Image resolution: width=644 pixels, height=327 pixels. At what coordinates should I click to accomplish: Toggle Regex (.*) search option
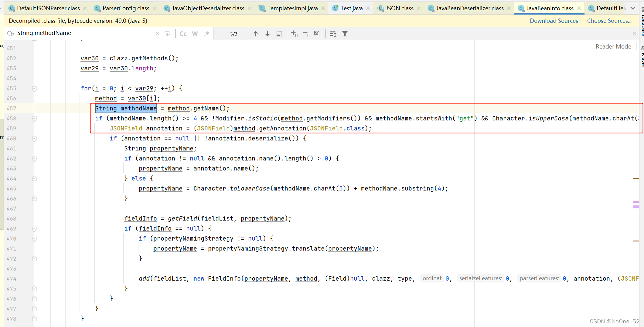[207, 34]
